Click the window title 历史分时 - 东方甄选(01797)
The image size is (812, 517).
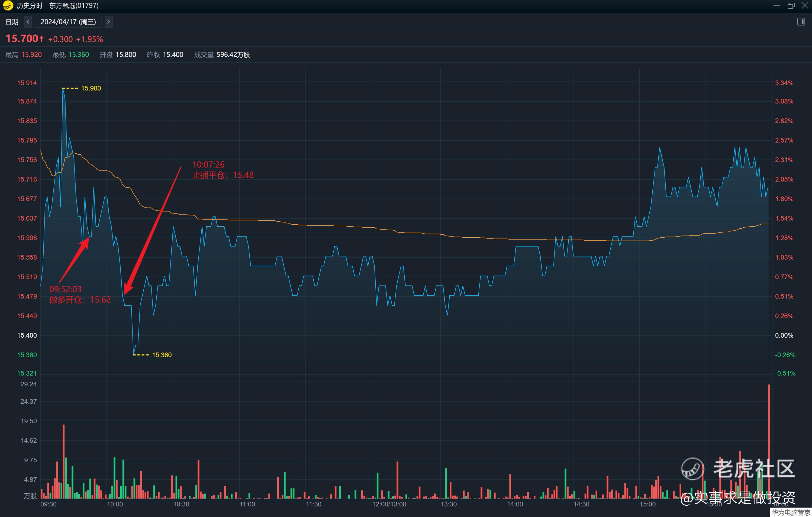[58, 6]
